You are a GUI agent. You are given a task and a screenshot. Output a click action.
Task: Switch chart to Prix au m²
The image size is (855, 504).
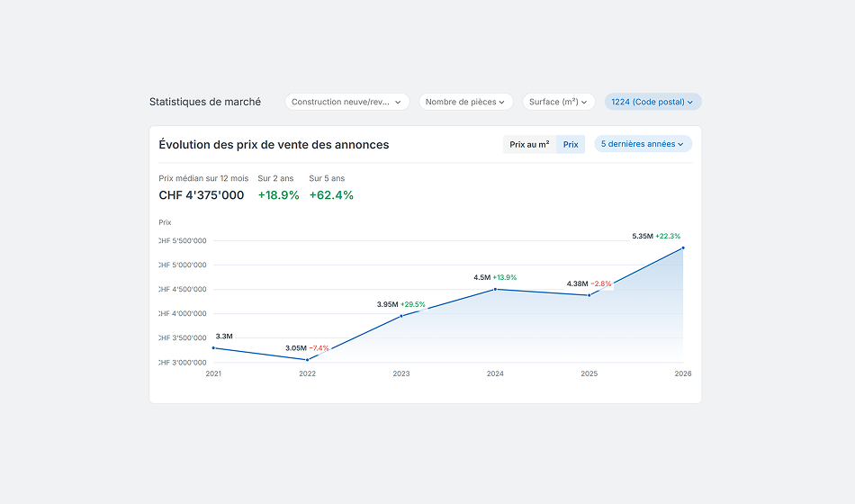click(529, 144)
